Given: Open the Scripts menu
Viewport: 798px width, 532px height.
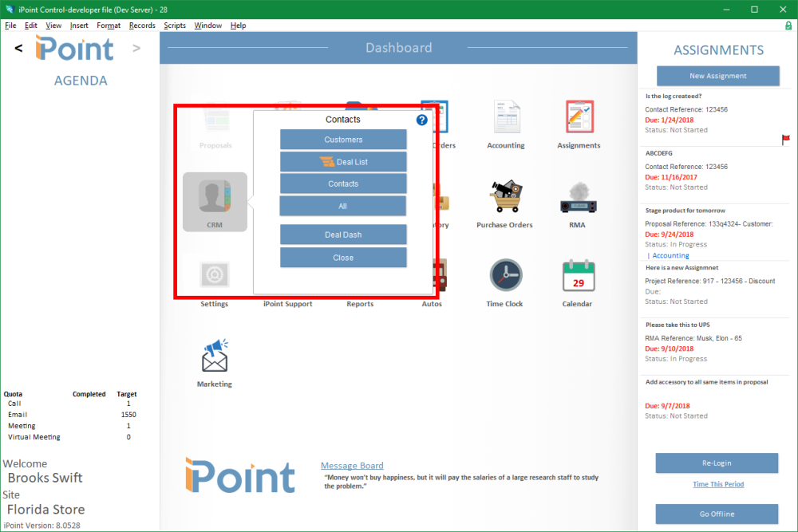Looking at the screenshot, I should click(174, 25).
